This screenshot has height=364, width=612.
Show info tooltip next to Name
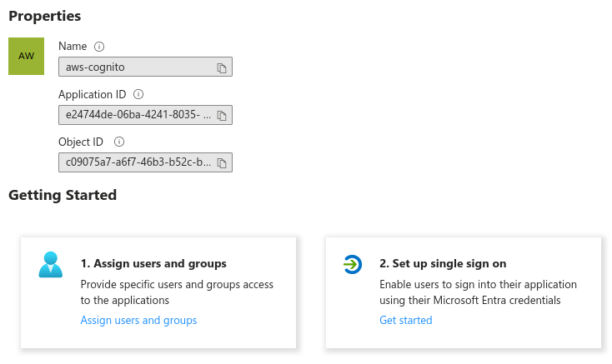(99, 47)
